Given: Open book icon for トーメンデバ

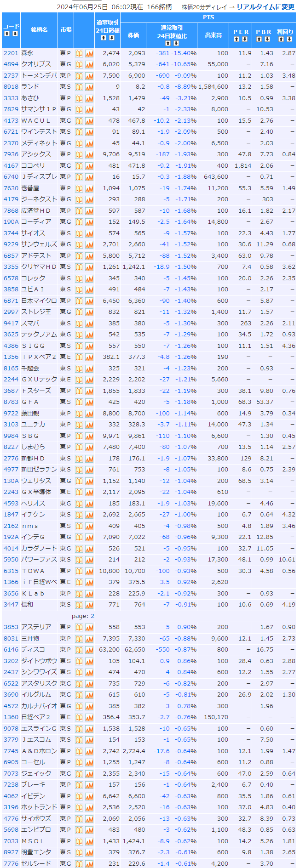Looking at the screenshot, I should click(x=79, y=76).
